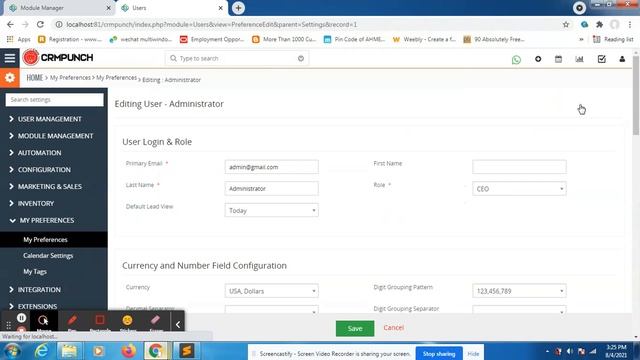Open the Screencastify sticker emoji tool

[127, 322]
